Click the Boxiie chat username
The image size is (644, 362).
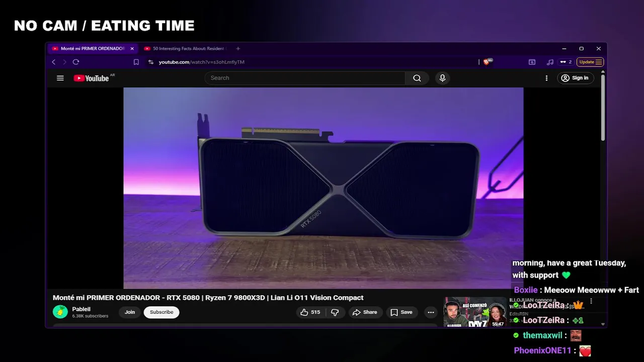(526, 290)
